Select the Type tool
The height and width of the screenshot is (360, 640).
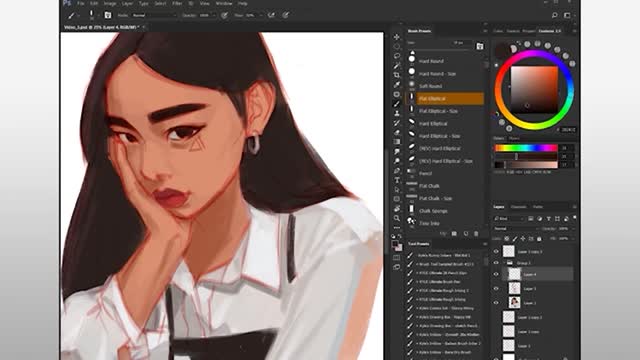point(397,180)
